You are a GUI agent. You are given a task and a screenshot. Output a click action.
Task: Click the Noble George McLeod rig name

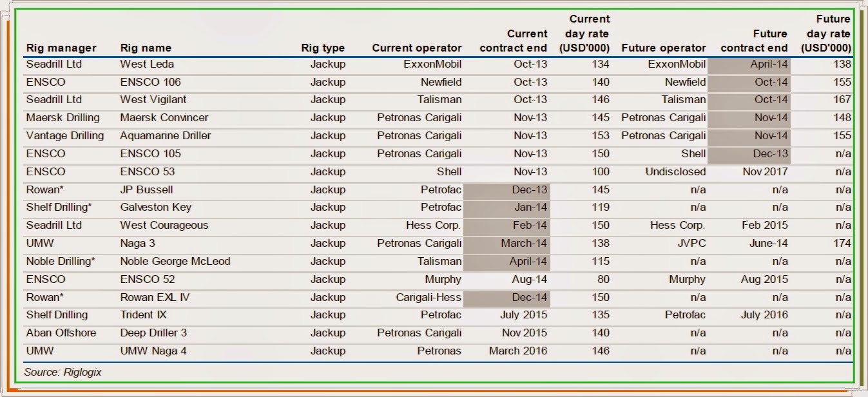pos(175,262)
